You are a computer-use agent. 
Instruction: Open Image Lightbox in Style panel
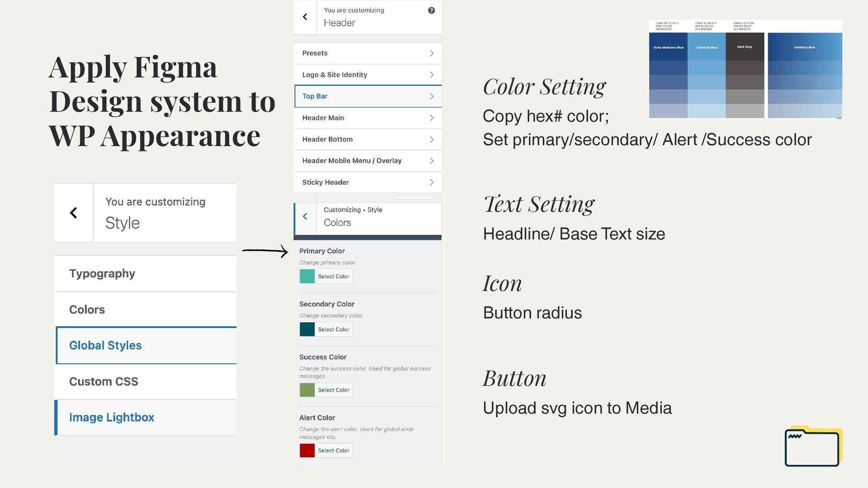pyautogui.click(x=146, y=418)
